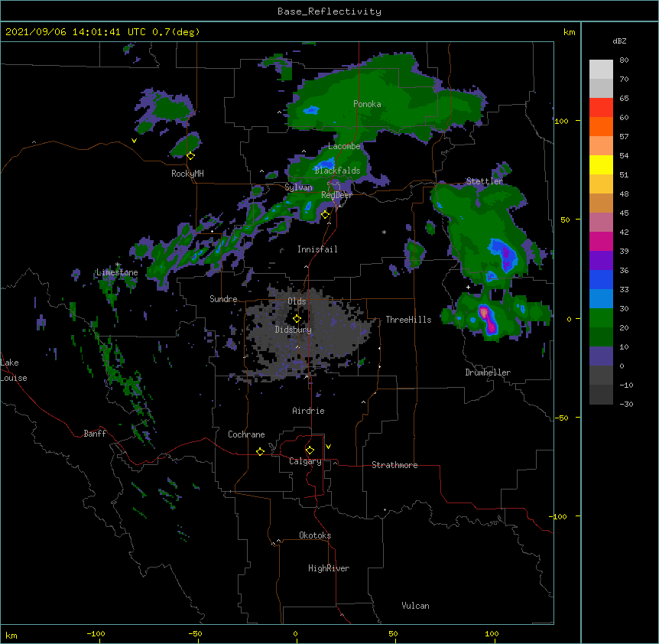The width and height of the screenshot is (659, 644).
Task: Click the 50 tick on bottom axis
Action: [393, 633]
